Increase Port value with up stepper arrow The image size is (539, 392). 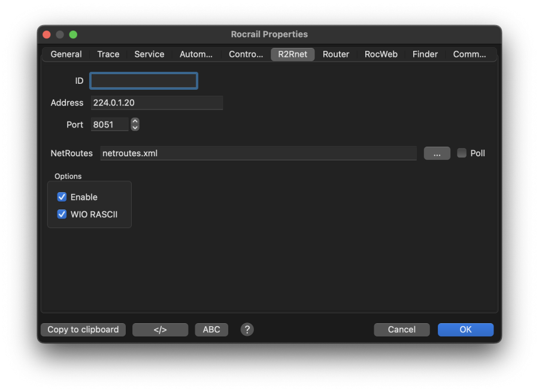(x=135, y=121)
